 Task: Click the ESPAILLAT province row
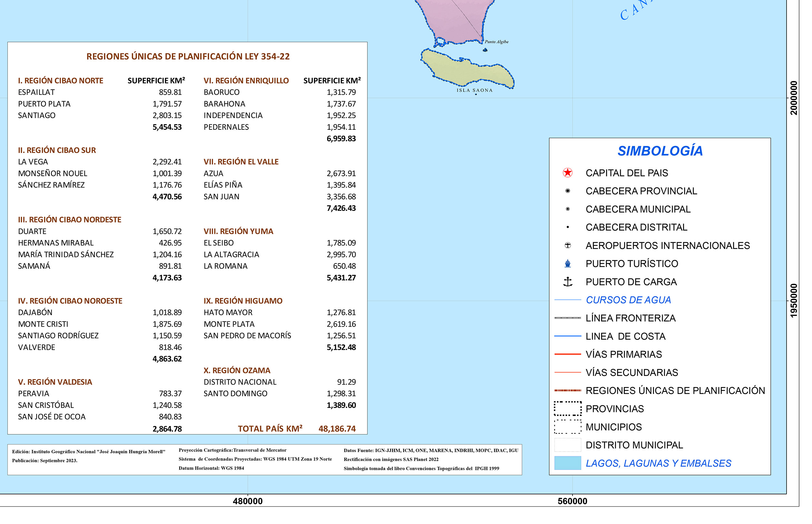pyautogui.click(x=100, y=92)
